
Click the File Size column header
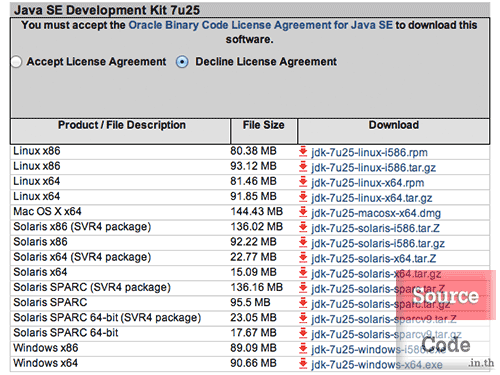pyautogui.click(x=263, y=125)
